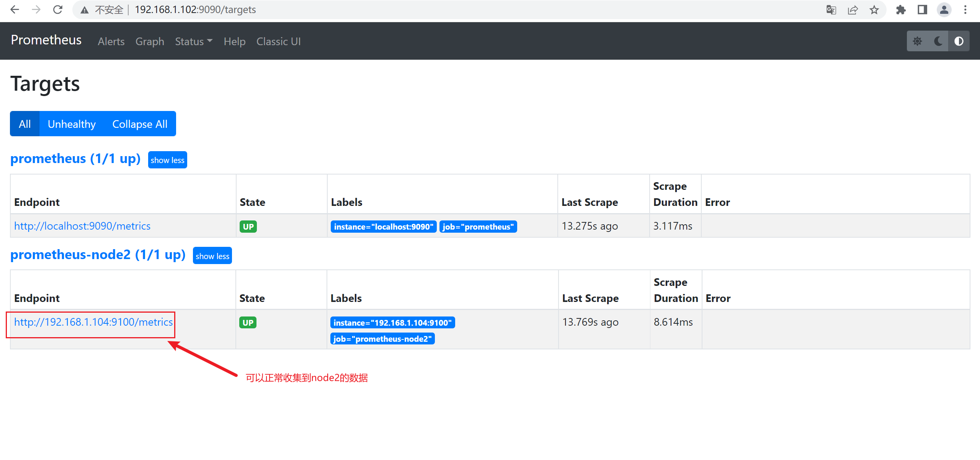This screenshot has width=980, height=460.
Task: Share this page via the share icon
Action: (x=853, y=10)
